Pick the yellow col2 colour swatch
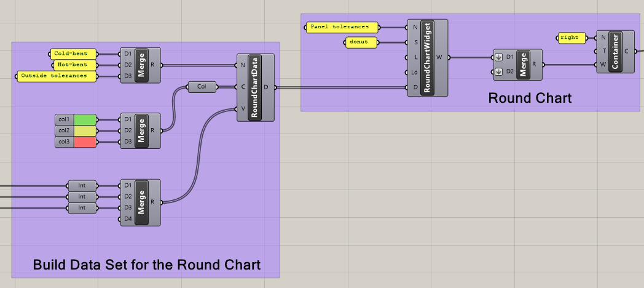644x288 pixels. click(85, 130)
